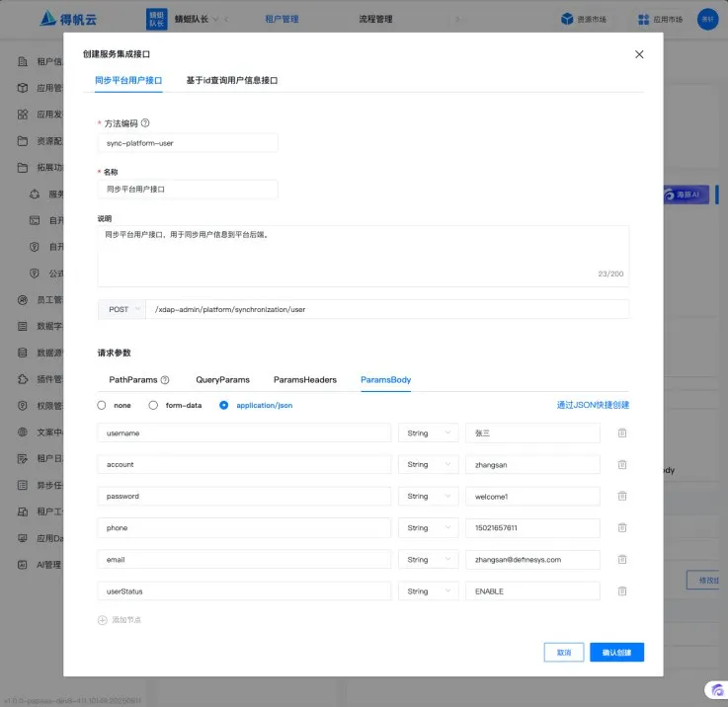Click the 得帆云 logo
Viewport: 728px width, 707px height.
pyautogui.click(x=68, y=19)
